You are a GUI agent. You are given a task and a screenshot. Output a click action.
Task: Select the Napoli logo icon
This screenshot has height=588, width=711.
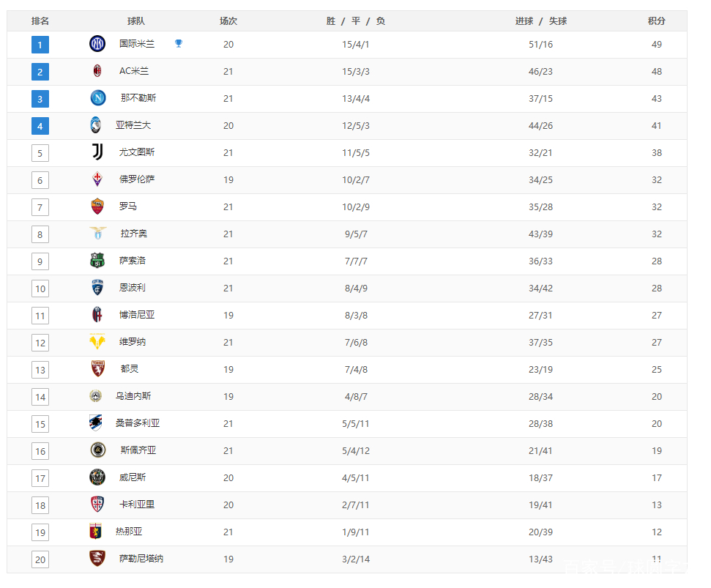tap(98, 98)
